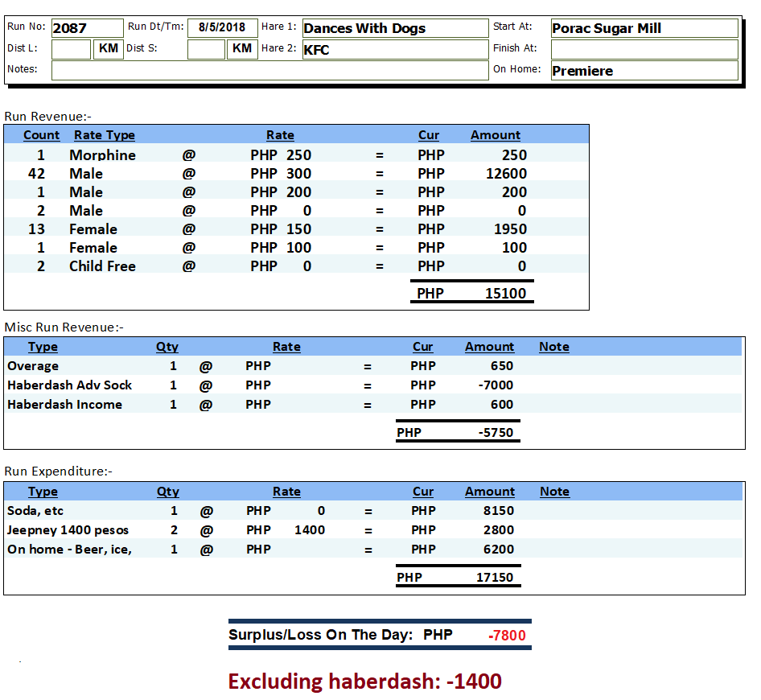Click the Hare 1 field 'Dances With Dogs'
The width and height of the screenshot is (761, 700).
tap(395, 28)
